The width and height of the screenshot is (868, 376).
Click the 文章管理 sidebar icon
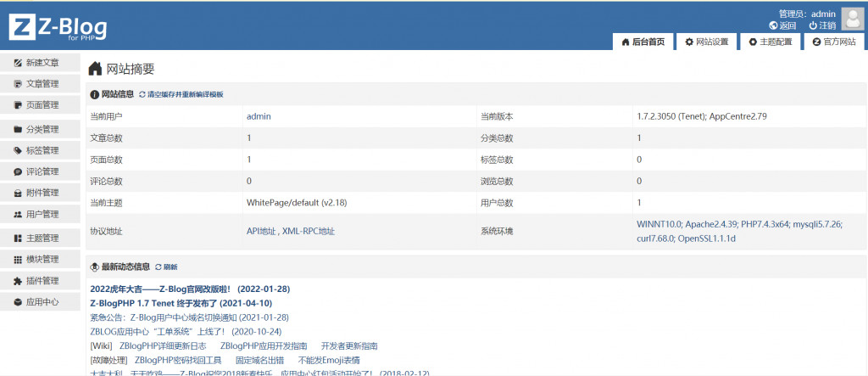click(x=18, y=84)
